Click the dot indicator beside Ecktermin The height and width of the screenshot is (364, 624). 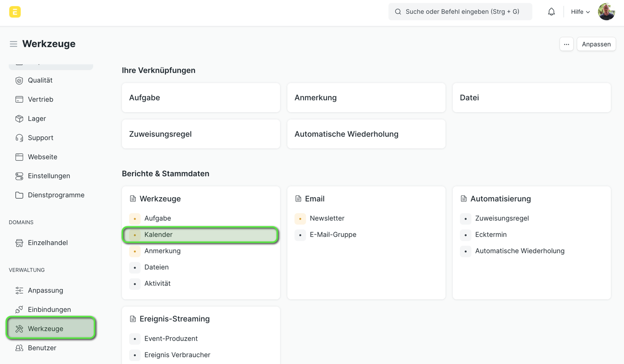coord(466,235)
